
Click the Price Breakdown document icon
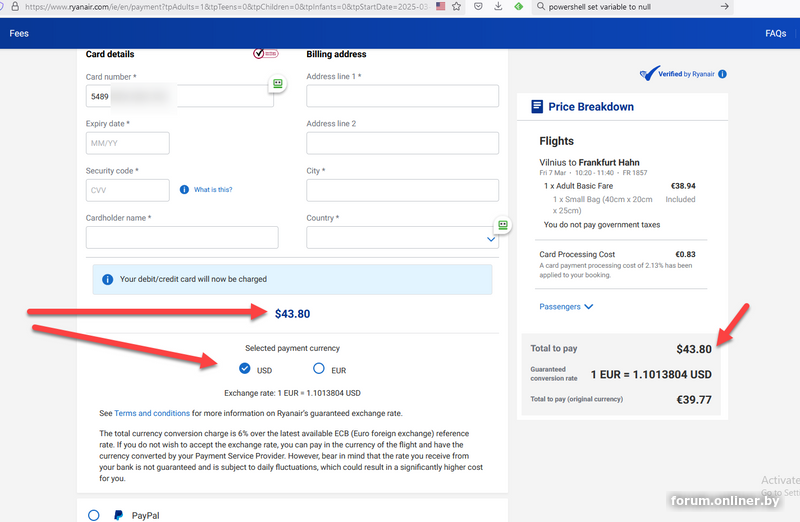[537, 107]
